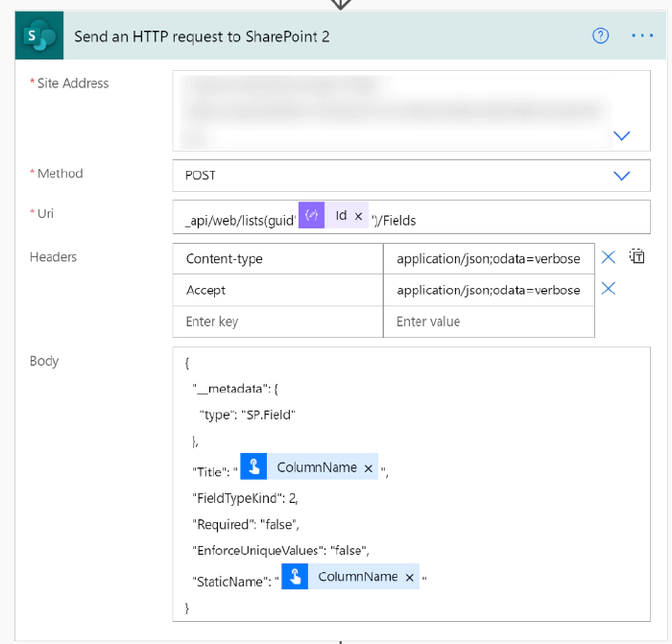Viewport: 672px width, 644px height.
Task: Edit the Accept header value field
Action: tap(488, 290)
